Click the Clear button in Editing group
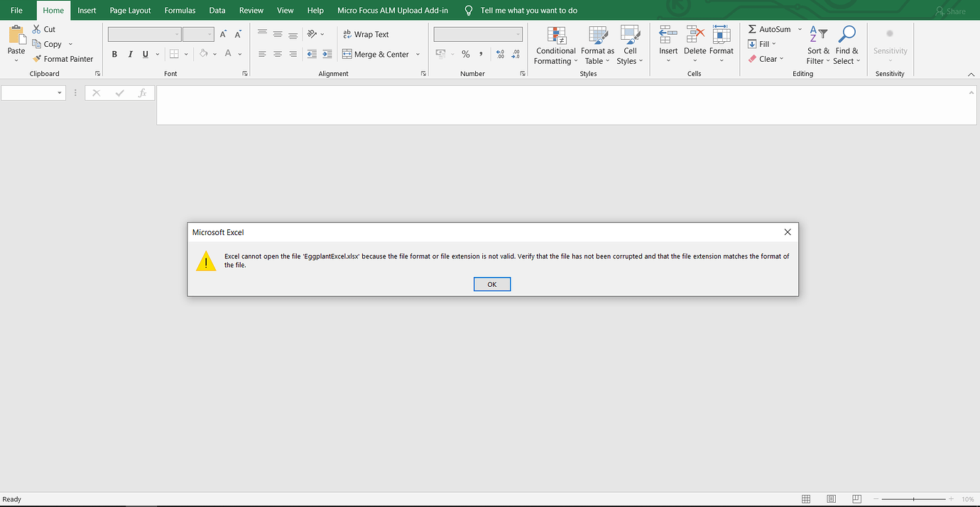The image size is (980, 507). click(x=766, y=59)
